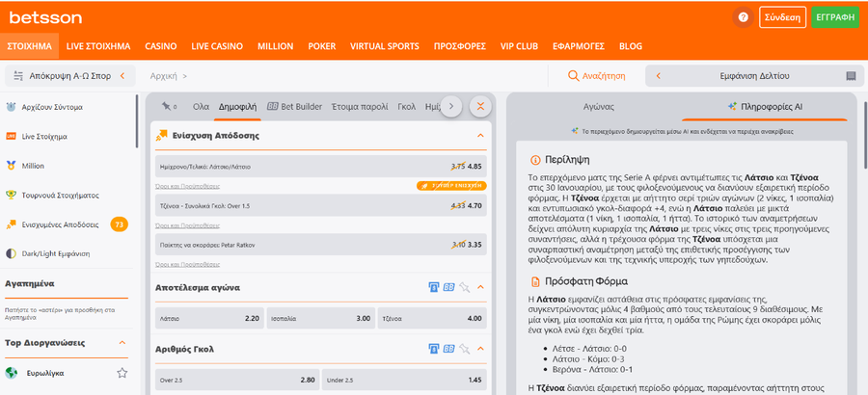Select Under 2.5 goals at 1.45
This screenshot has width=868, height=395.
[404, 380]
